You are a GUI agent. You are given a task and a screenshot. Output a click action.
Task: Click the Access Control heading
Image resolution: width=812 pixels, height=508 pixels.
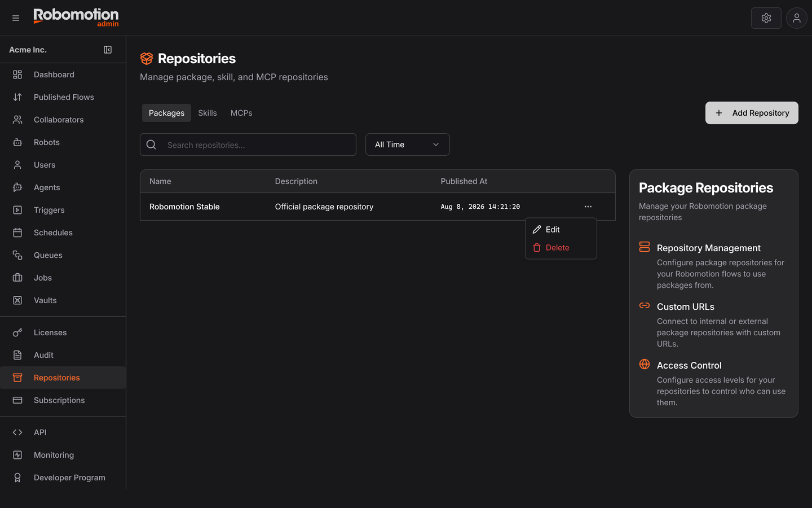(689, 365)
